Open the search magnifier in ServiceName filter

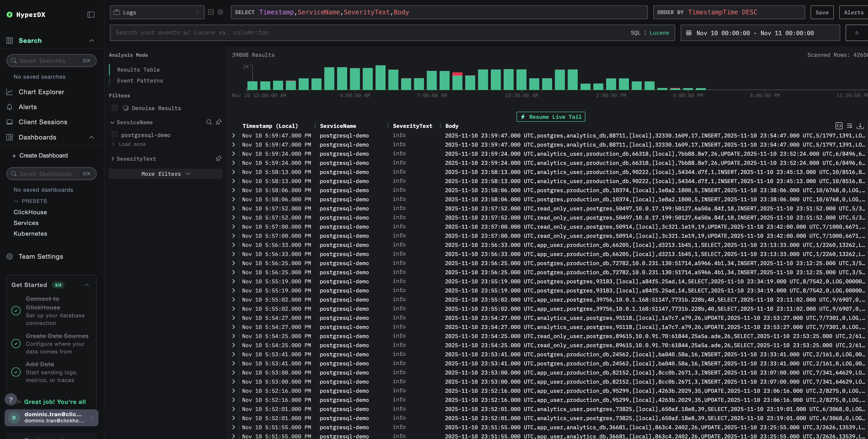[209, 122]
